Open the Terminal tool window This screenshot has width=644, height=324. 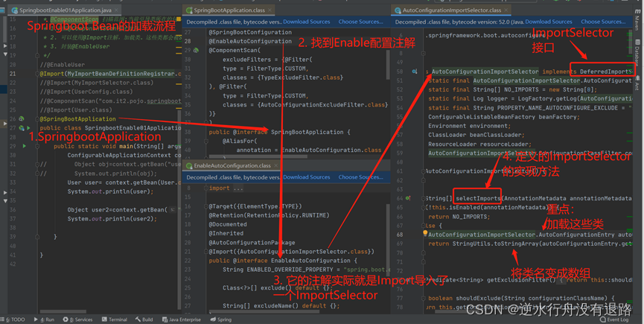coord(115,320)
